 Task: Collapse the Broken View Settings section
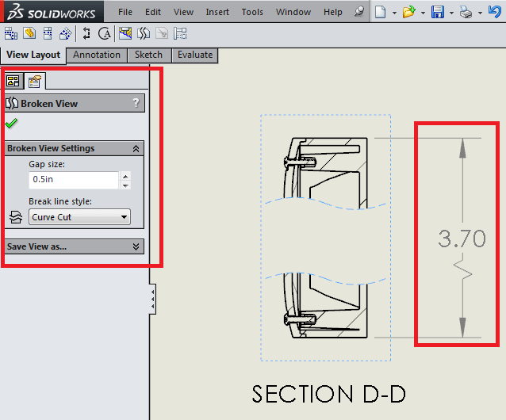pos(136,149)
